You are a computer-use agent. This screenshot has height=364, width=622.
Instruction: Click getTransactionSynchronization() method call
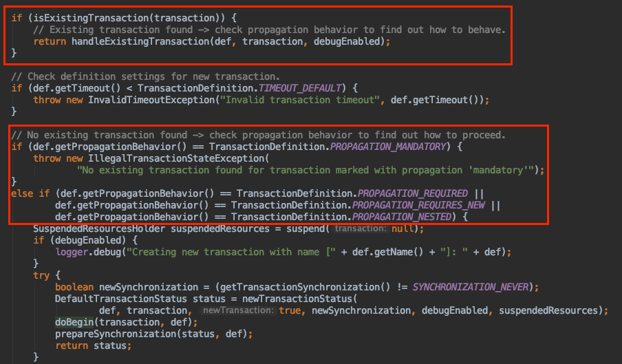tap(305, 288)
